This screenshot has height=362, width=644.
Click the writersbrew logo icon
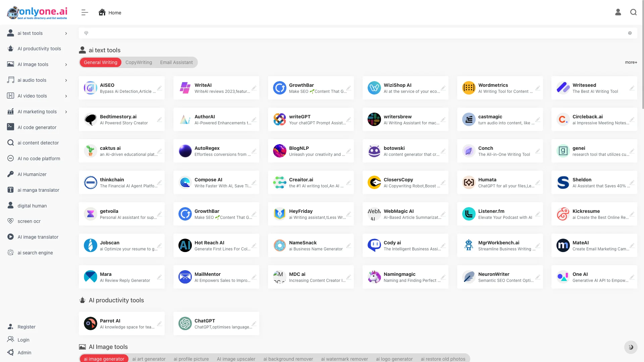click(374, 119)
